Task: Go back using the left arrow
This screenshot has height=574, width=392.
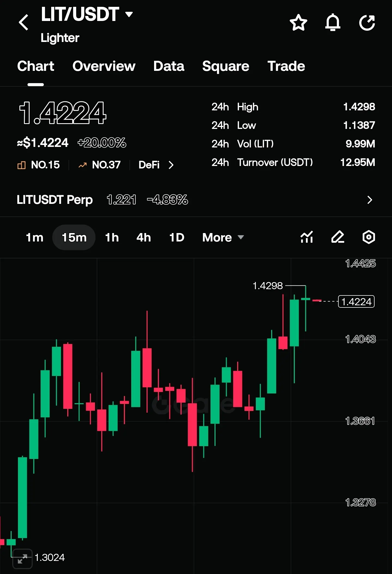Action: click(24, 22)
